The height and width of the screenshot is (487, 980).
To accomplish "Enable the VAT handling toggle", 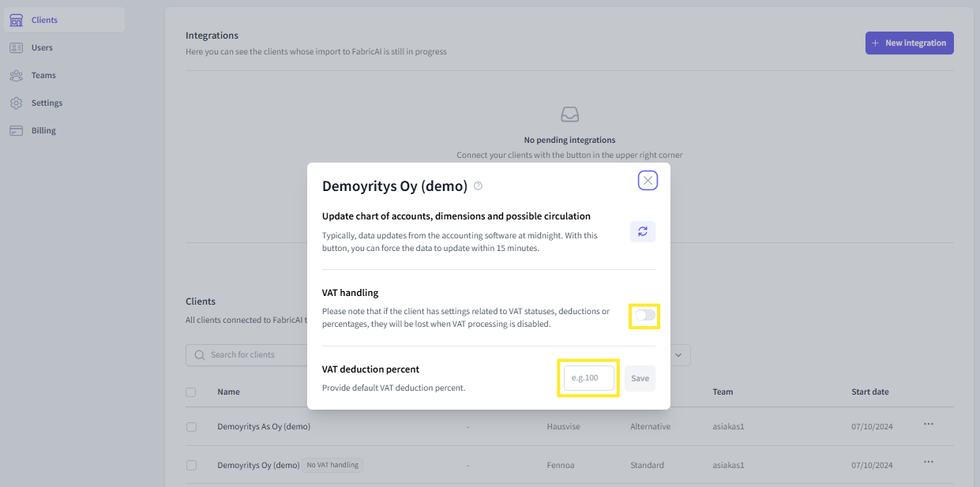I will [644, 316].
